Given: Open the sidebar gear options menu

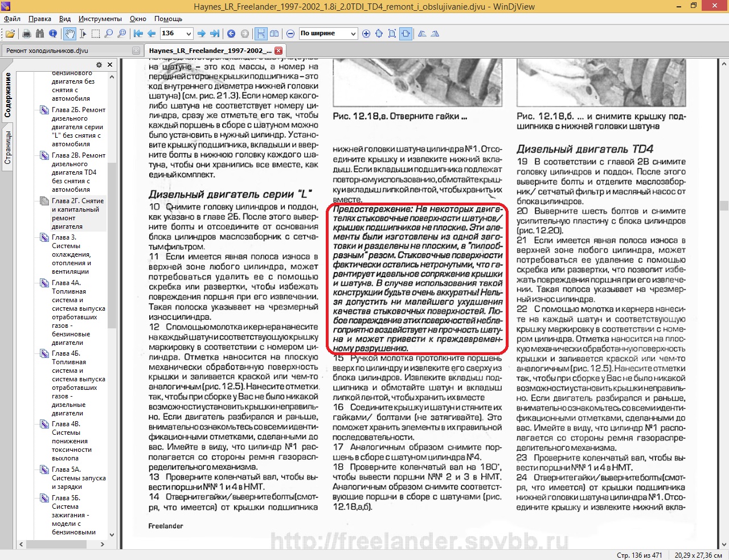Looking at the screenshot, I should [99, 65].
